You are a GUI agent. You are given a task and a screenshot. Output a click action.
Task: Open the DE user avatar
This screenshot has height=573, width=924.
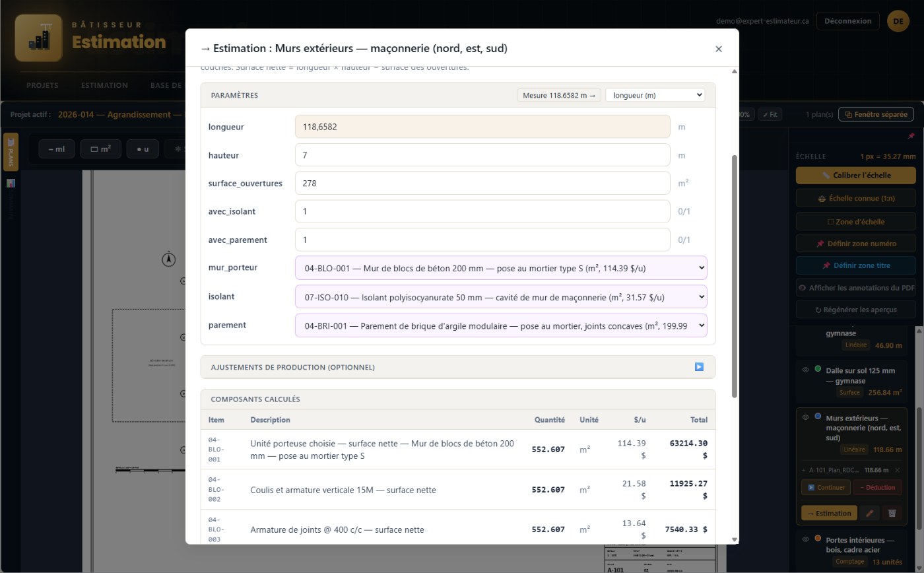(x=898, y=21)
